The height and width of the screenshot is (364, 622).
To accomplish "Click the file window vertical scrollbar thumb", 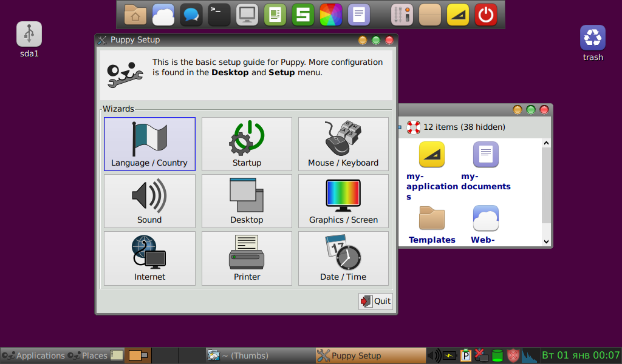I will coord(546,185).
